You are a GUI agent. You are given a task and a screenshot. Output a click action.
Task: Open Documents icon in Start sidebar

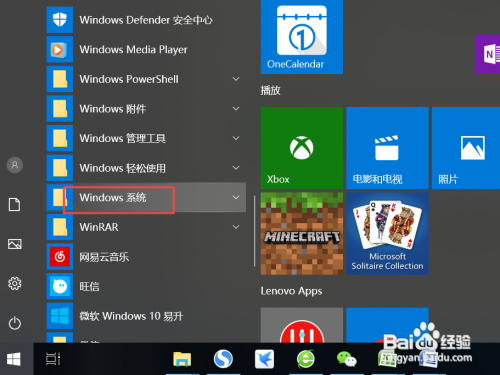15,204
